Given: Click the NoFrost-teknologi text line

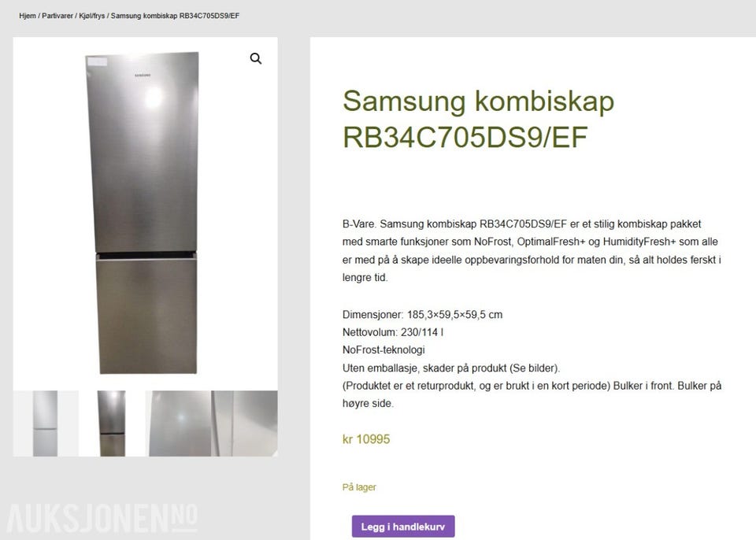Looking at the screenshot, I should (384, 350).
